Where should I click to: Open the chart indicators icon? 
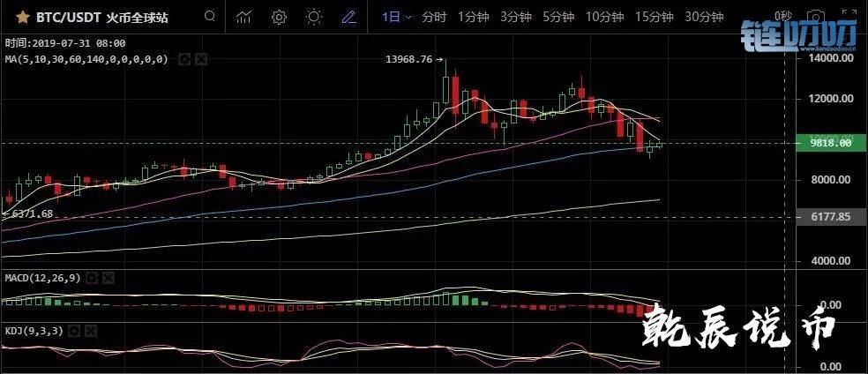coord(245,17)
